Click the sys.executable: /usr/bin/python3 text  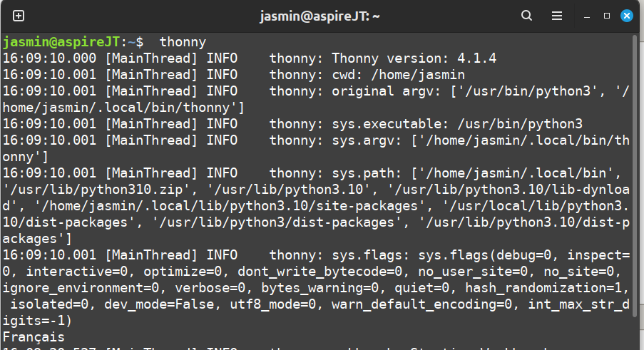[x=456, y=124]
